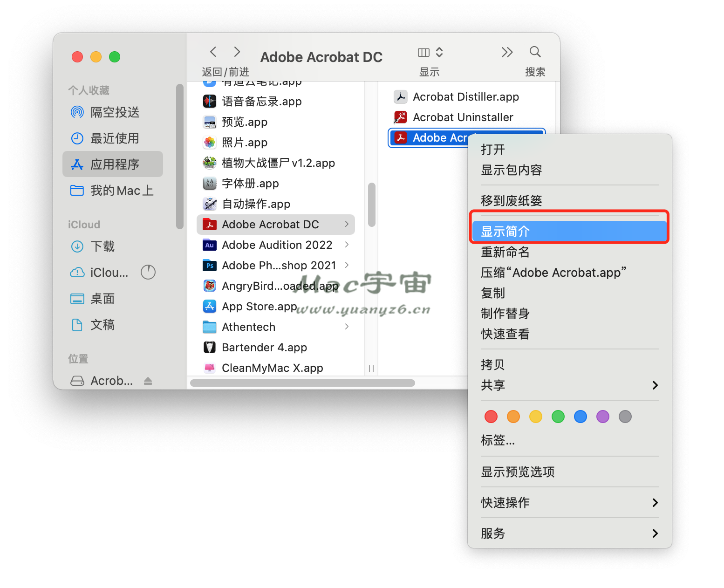724x588 pixels.
Task: Open 桌面 Desktop in sidebar
Action: tap(113, 299)
